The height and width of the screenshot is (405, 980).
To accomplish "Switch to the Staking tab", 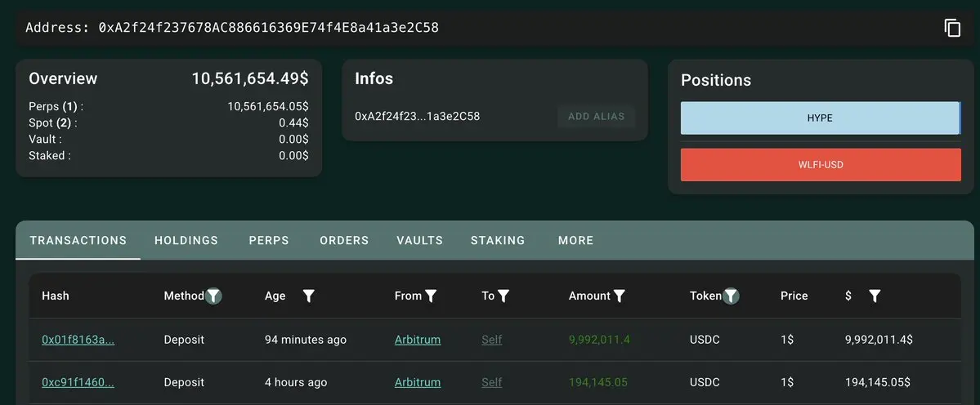I will pyautogui.click(x=498, y=240).
